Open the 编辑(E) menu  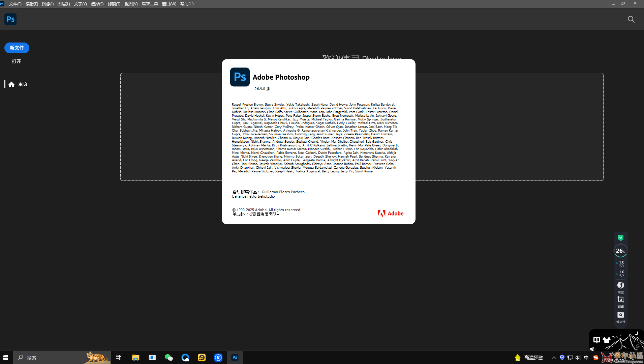pos(32,4)
